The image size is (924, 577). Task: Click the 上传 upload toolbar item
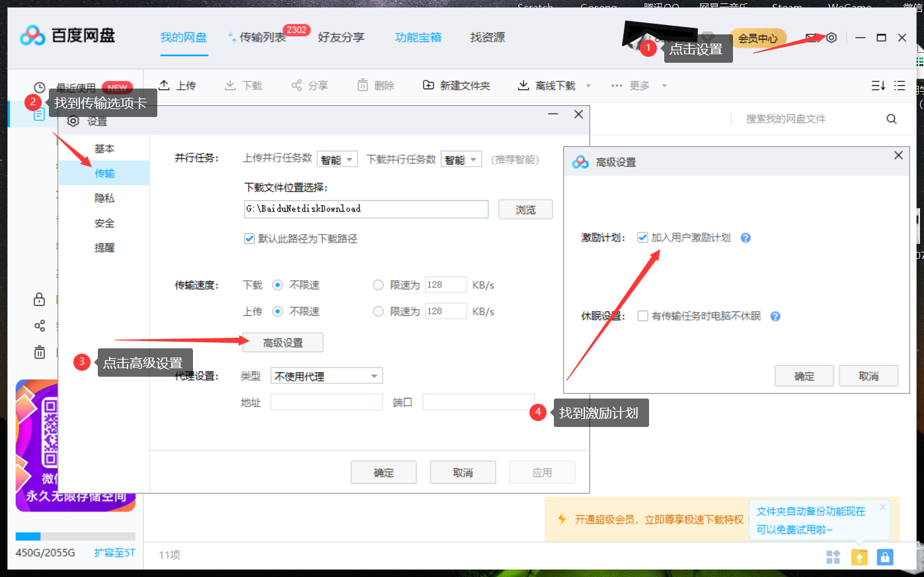point(177,85)
